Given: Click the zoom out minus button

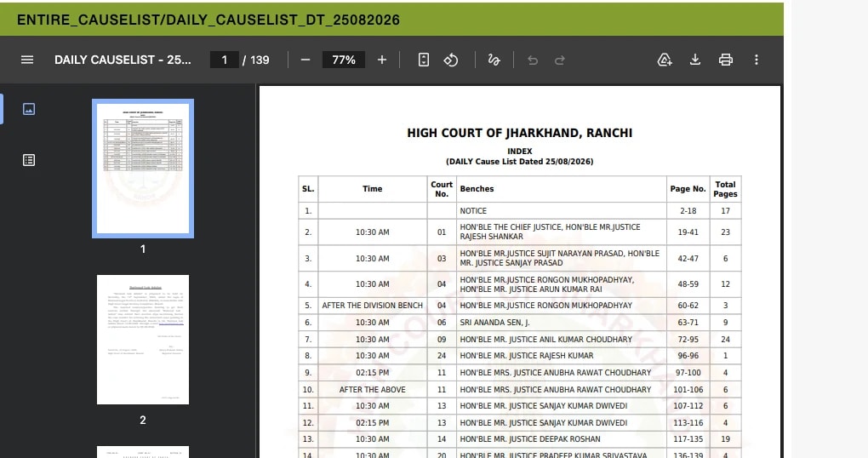Looking at the screenshot, I should coord(305,60).
